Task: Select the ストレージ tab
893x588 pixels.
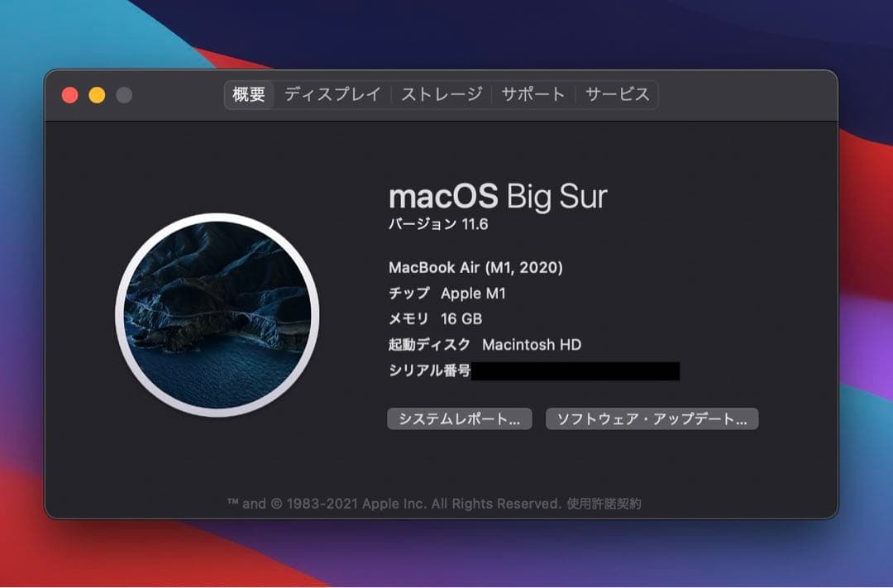Action: tap(442, 95)
